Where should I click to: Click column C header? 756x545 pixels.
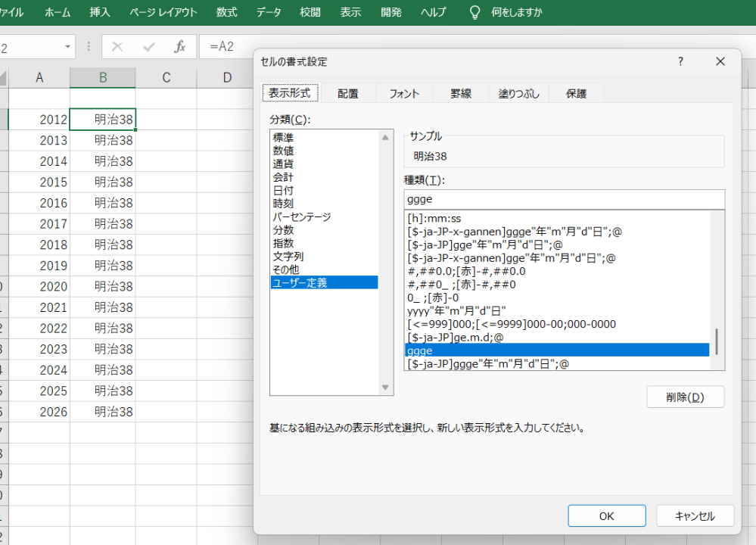166,78
